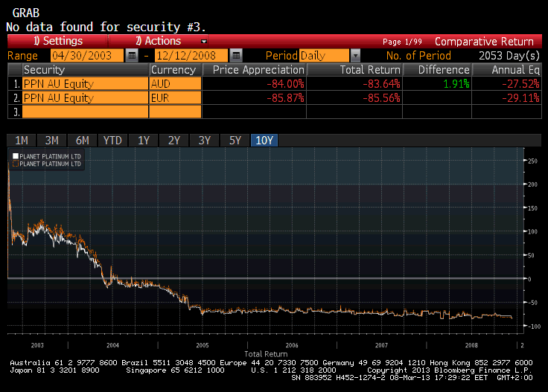Select the 2Y time range tab
The image size is (548, 392).
[x=173, y=141]
